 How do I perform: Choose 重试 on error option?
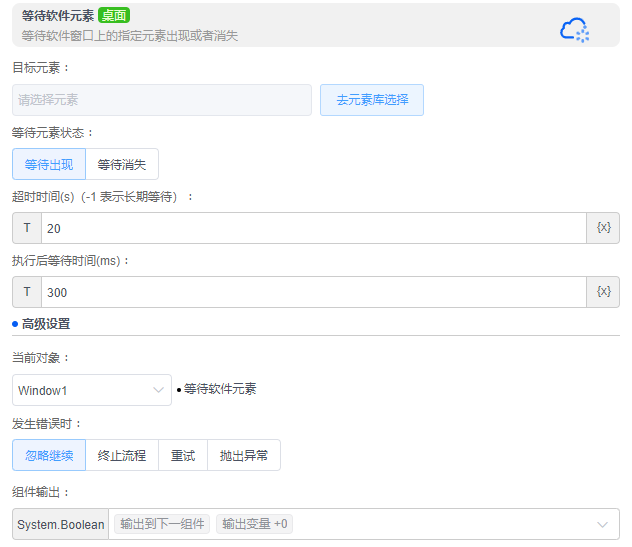[183, 455]
